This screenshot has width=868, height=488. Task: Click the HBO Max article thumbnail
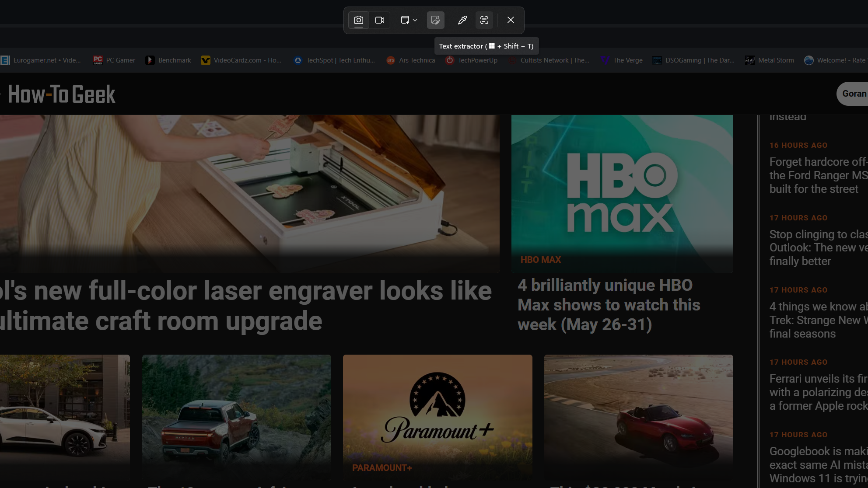(x=622, y=194)
